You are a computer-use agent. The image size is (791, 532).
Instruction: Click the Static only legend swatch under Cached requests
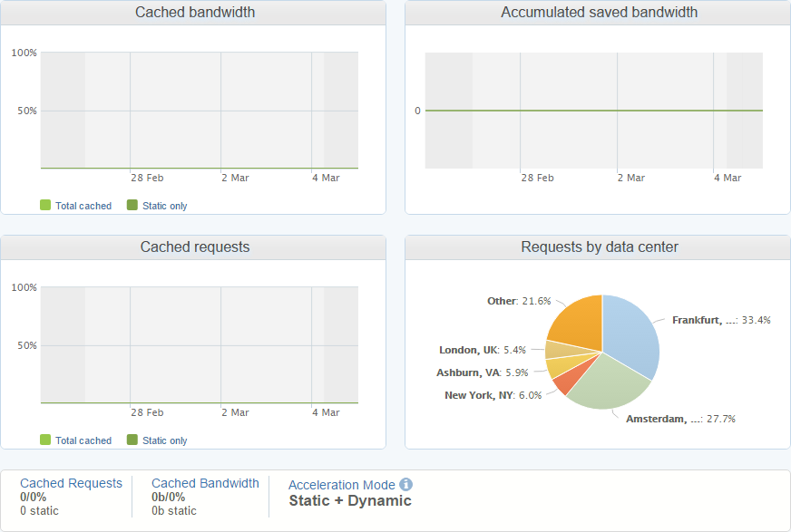(x=132, y=440)
